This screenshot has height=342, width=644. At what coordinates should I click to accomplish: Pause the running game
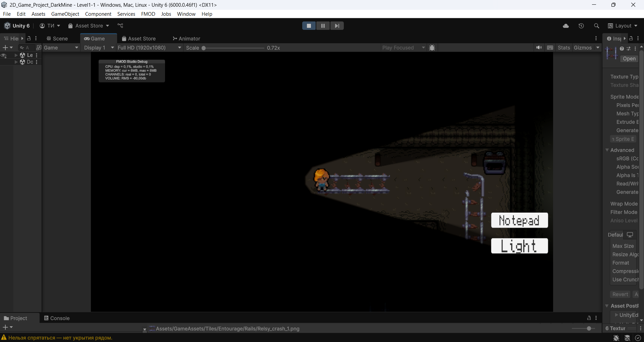pos(323,26)
